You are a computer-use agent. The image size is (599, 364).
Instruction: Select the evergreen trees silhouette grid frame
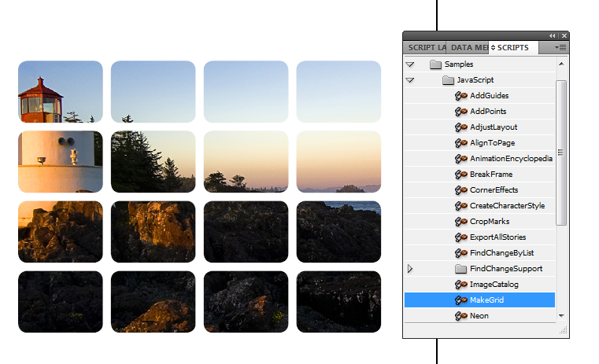click(x=153, y=161)
